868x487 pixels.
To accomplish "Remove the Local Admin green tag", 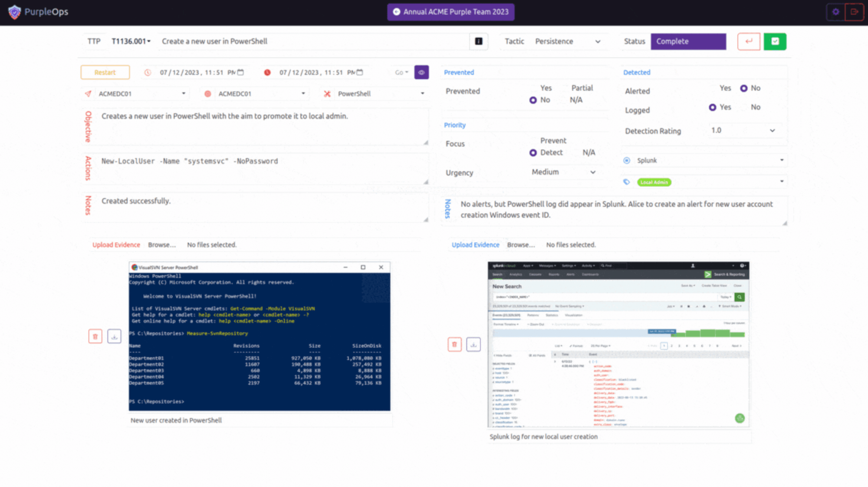I will pyautogui.click(x=654, y=182).
